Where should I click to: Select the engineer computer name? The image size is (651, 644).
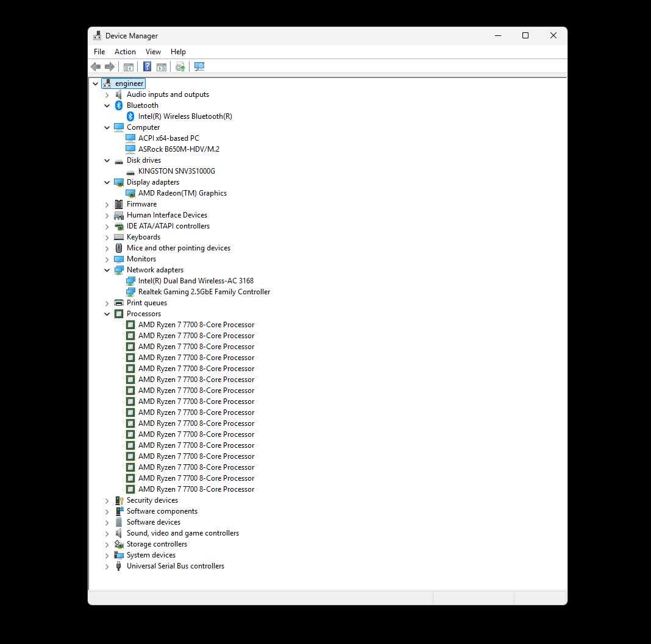pos(129,83)
